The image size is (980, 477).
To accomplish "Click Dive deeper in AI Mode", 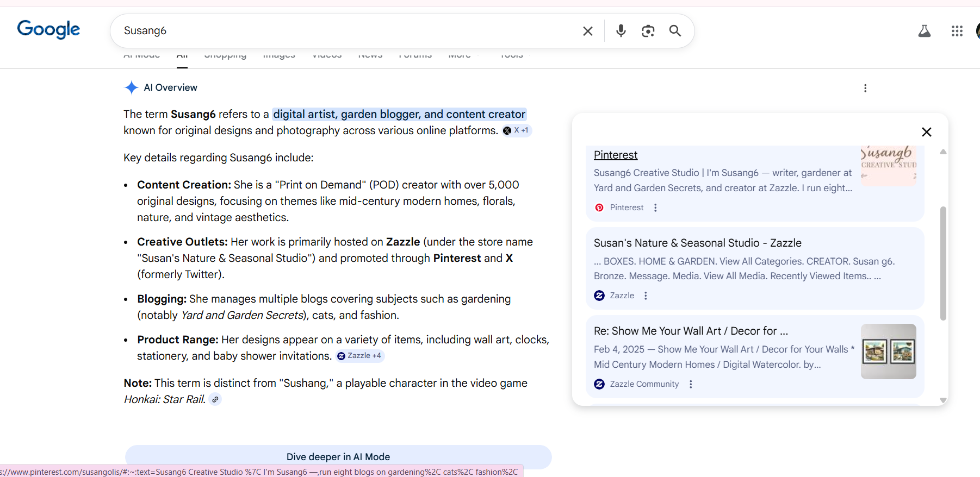I will (x=338, y=457).
